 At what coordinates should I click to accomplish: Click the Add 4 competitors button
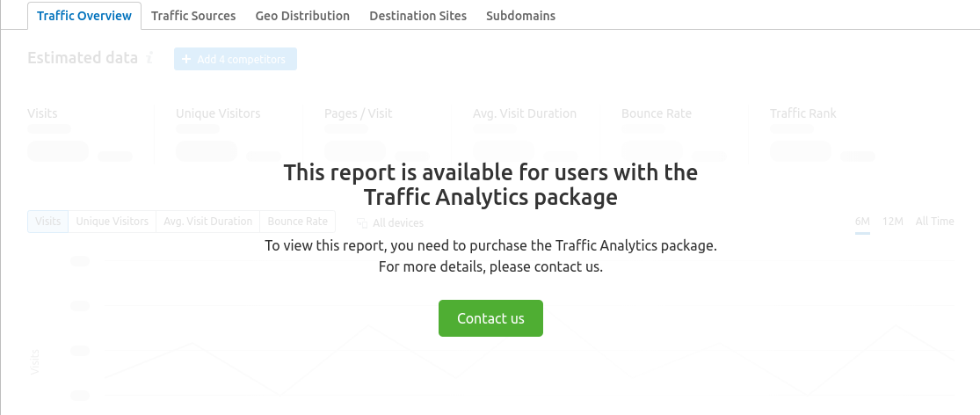(x=236, y=59)
